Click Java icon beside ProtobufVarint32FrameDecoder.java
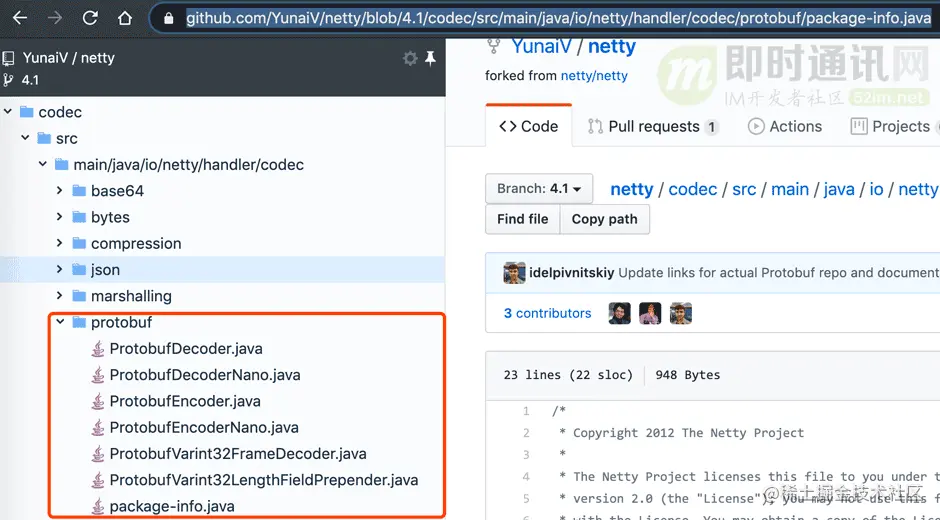Screen dimensions: 940x520 click(x=98, y=453)
